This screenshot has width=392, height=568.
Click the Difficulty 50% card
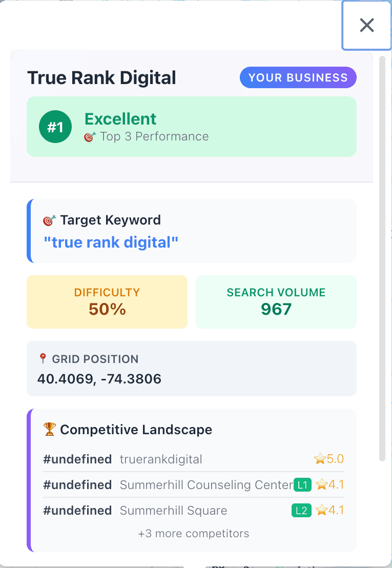107,301
